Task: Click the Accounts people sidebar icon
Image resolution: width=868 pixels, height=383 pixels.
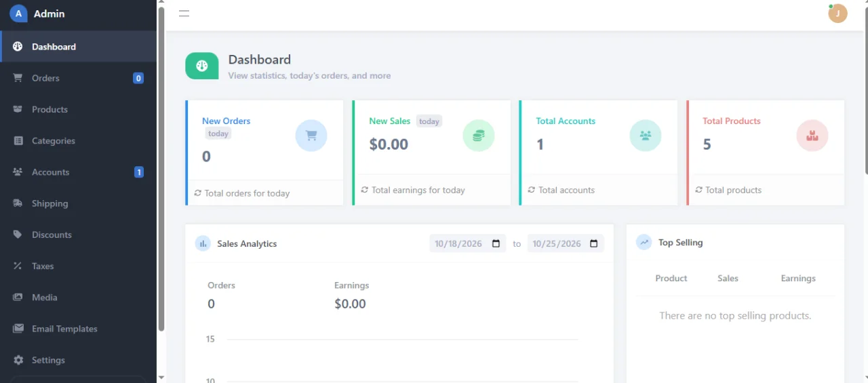Action: (18, 172)
